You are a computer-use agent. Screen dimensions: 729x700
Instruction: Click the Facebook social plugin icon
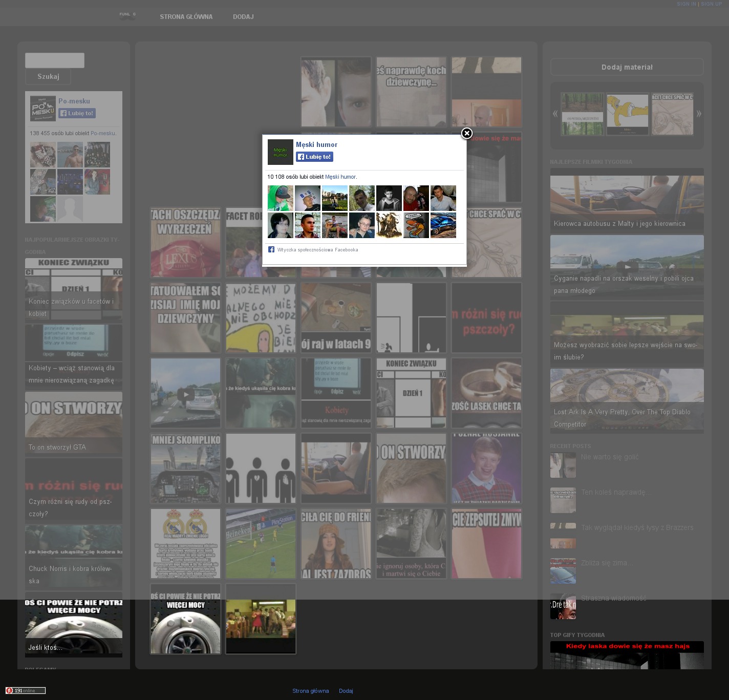(271, 250)
